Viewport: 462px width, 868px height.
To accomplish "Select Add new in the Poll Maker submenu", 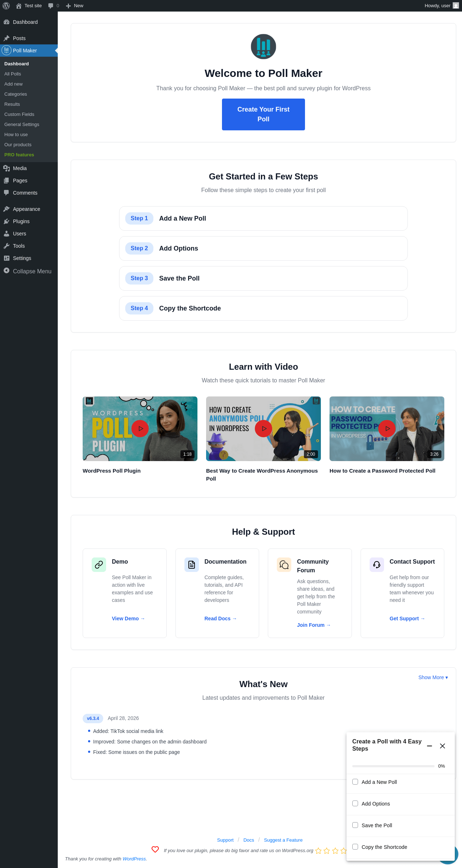I will click(13, 84).
